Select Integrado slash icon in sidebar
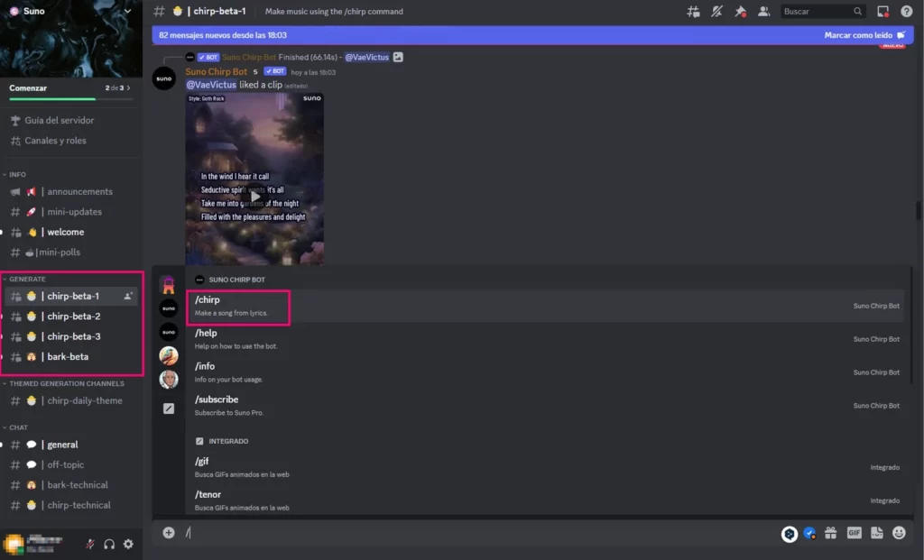The width and height of the screenshot is (924, 560). coord(169,409)
